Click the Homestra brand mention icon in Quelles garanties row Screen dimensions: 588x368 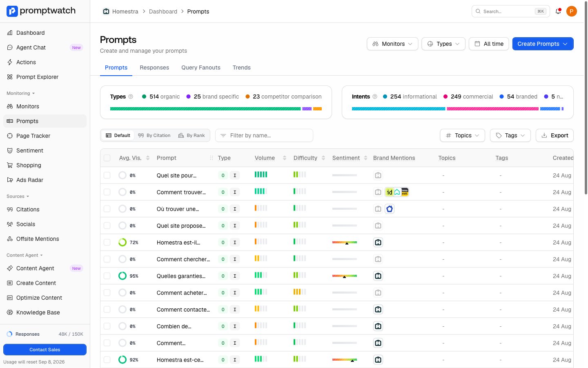pos(378,276)
